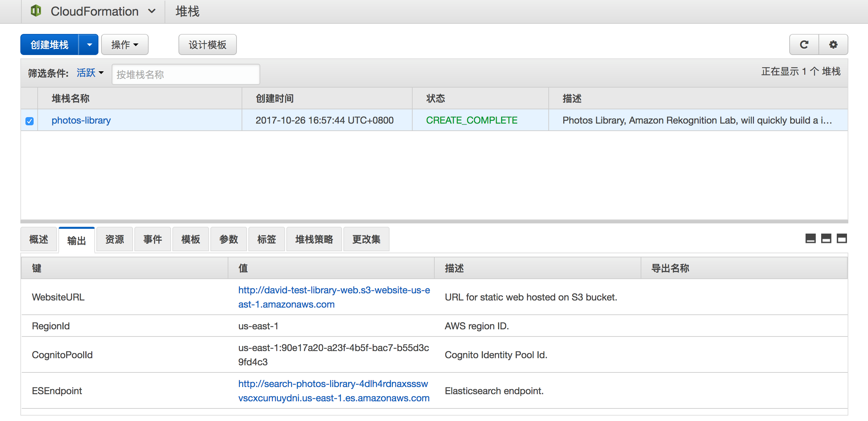Viewport: 868px width, 421px height.
Task: Refresh the stack list
Action: (x=804, y=44)
